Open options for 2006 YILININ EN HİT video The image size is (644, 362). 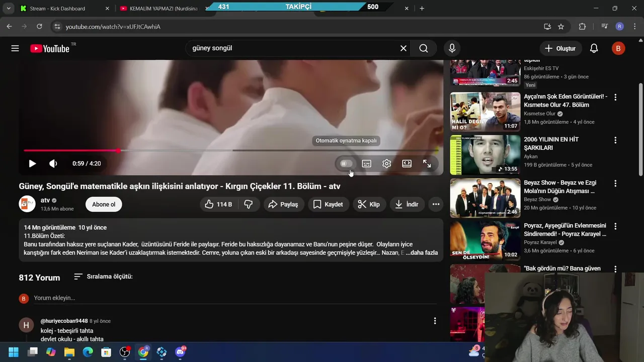pos(615,140)
